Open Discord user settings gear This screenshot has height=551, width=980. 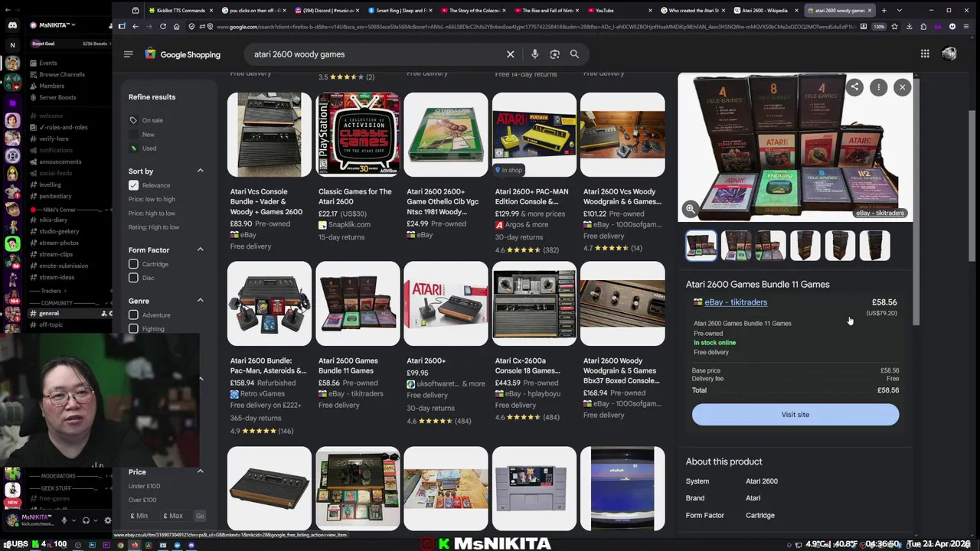click(107, 520)
